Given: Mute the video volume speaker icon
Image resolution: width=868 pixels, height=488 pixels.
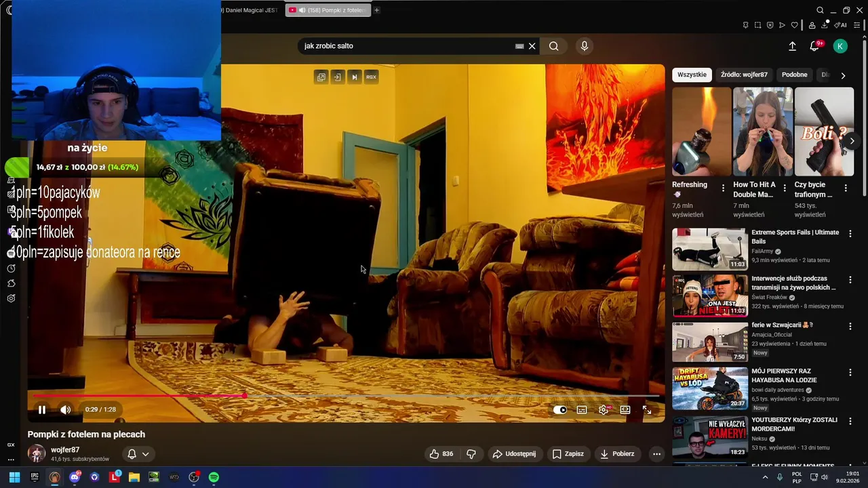Looking at the screenshot, I should click(65, 409).
